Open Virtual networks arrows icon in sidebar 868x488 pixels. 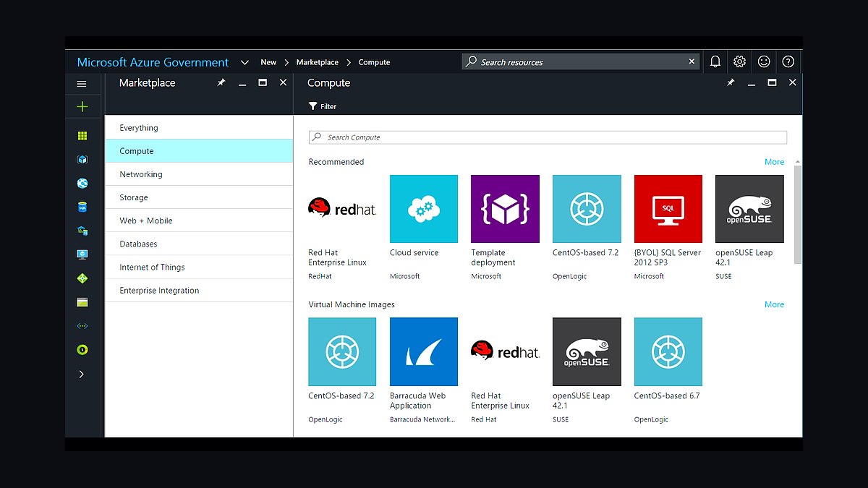82,326
